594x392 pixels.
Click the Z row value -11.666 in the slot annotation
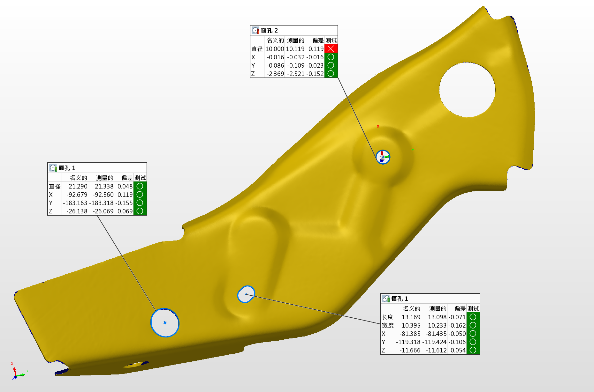click(x=410, y=350)
